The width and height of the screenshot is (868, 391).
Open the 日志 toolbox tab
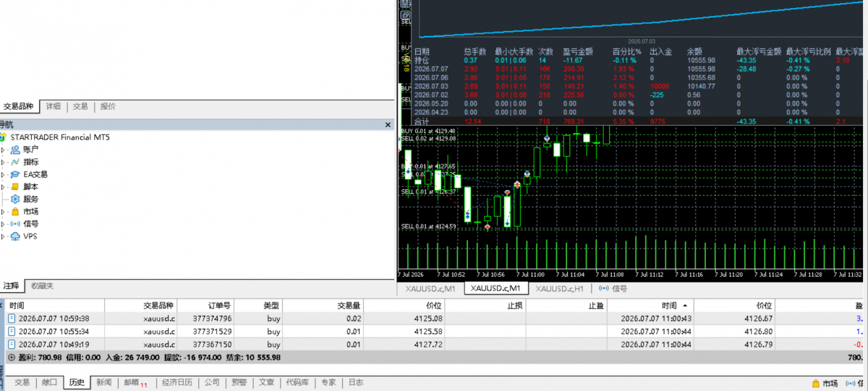[356, 383]
